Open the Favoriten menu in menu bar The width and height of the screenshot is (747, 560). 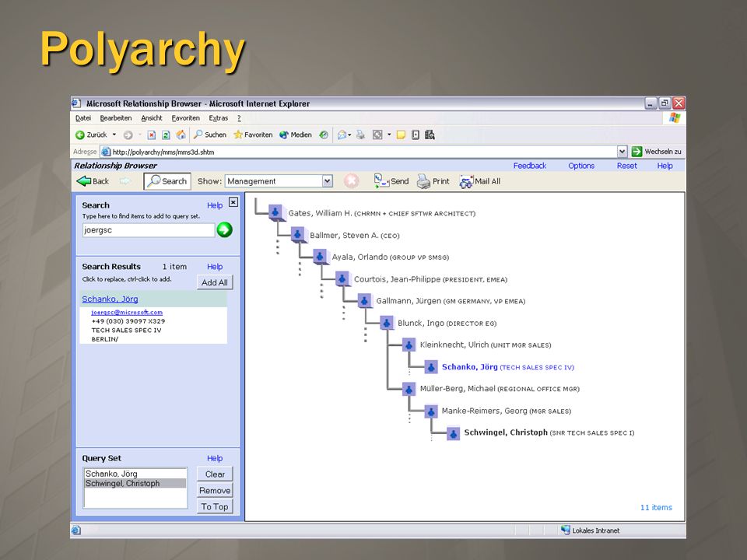186,118
